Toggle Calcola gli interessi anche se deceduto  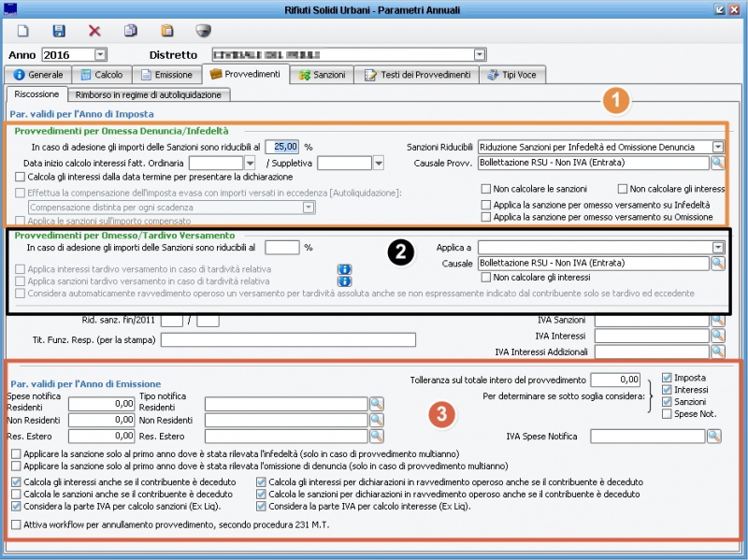click(x=16, y=481)
